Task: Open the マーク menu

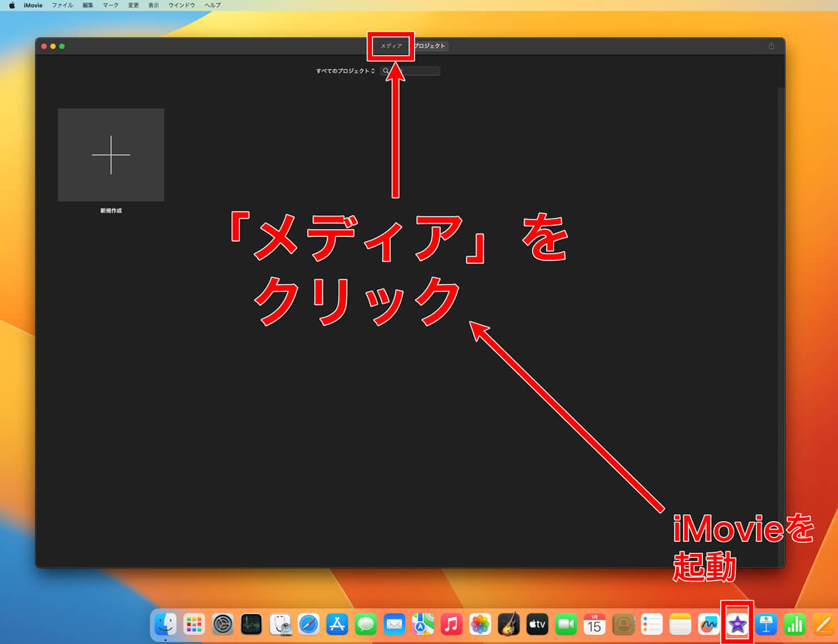Action: point(110,5)
